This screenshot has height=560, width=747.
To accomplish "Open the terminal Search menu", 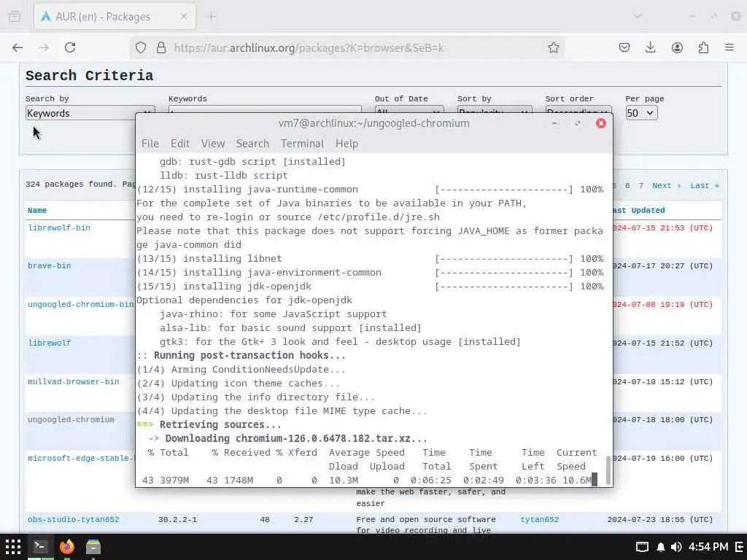I will 252,144.
